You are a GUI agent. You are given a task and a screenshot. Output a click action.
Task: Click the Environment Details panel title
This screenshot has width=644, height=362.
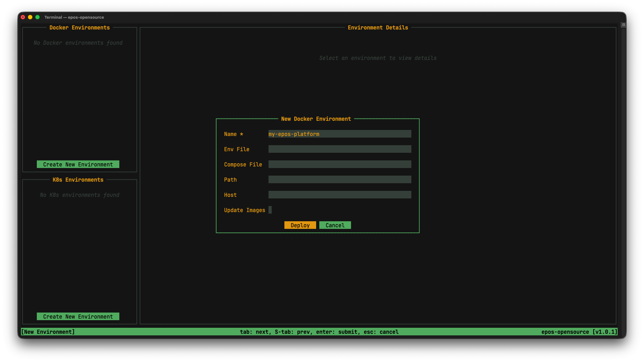[x=378, y=28]
